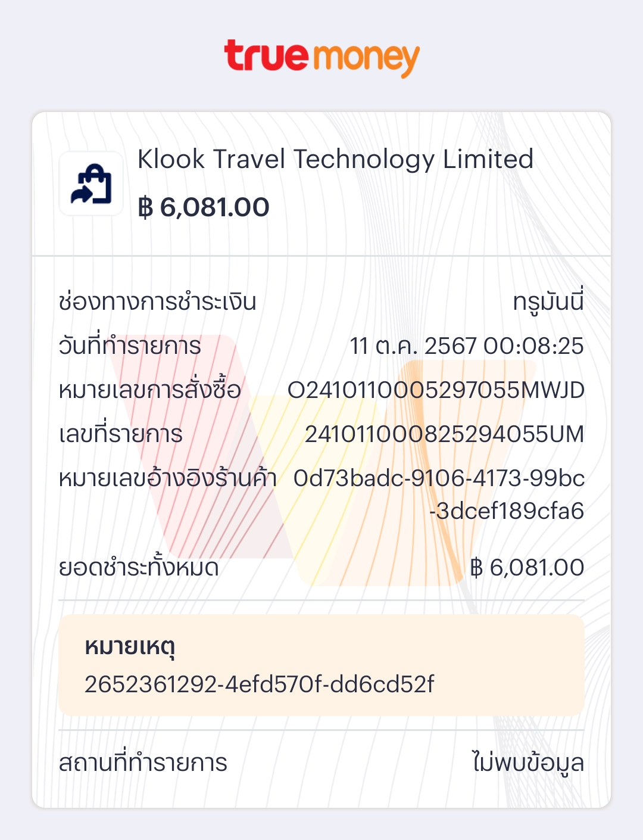
Task: Tap the สถานที่ทำรายการ label
Action: pos(143,763)
